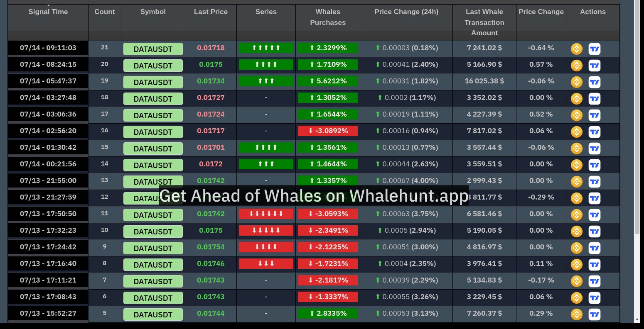Click Binance icon for the 07/14 - 08:24:15 signal

pos(576,66)
